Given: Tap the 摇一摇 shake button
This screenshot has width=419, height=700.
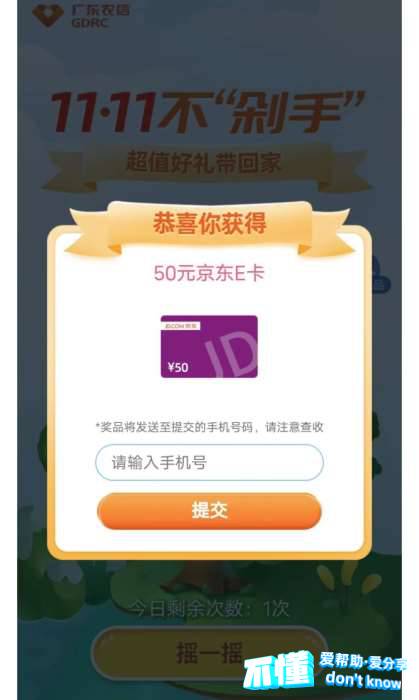Looking at the screenshot, I should 209,652.
